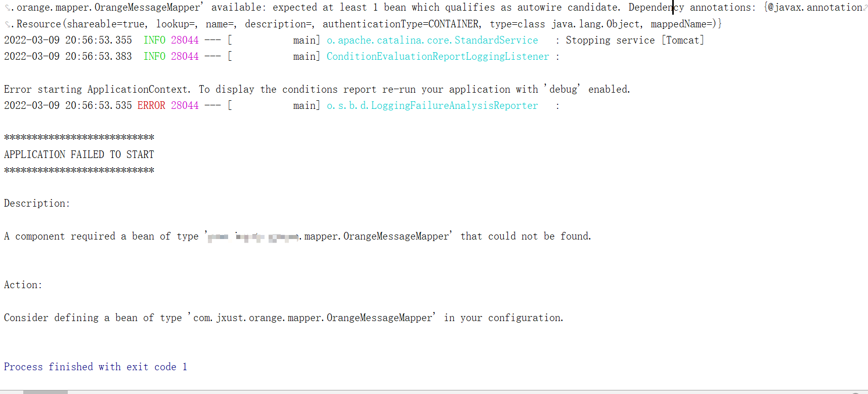The image size is (868, 394).
Task: Click 'com.jxust.orange.mapper.OrangeMessageMapper' in the Action line
Action: click(x=313, y=318)
